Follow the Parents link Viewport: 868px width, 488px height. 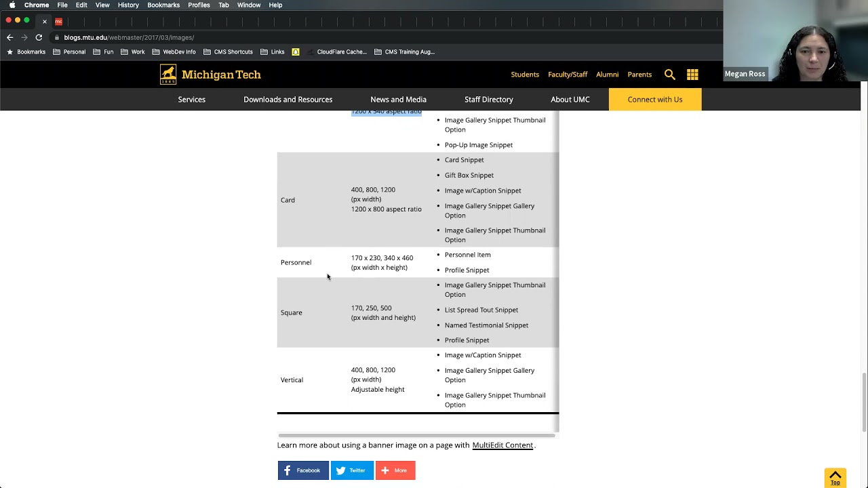(x=639, y=75)
